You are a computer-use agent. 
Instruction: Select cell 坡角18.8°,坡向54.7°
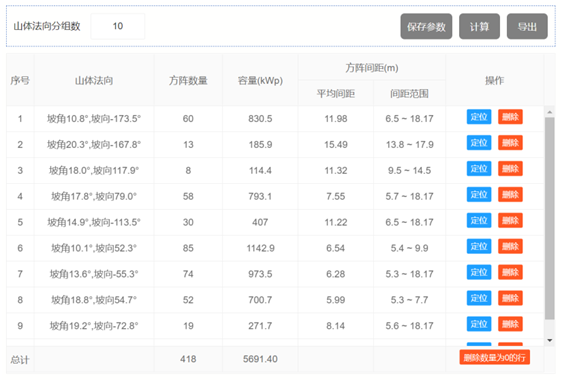(94, 300)
